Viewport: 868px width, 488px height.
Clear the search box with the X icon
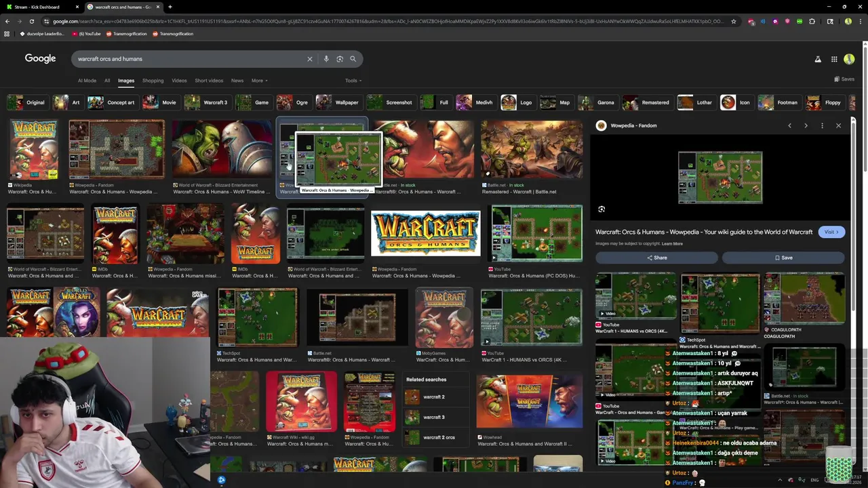pos(310,59)
